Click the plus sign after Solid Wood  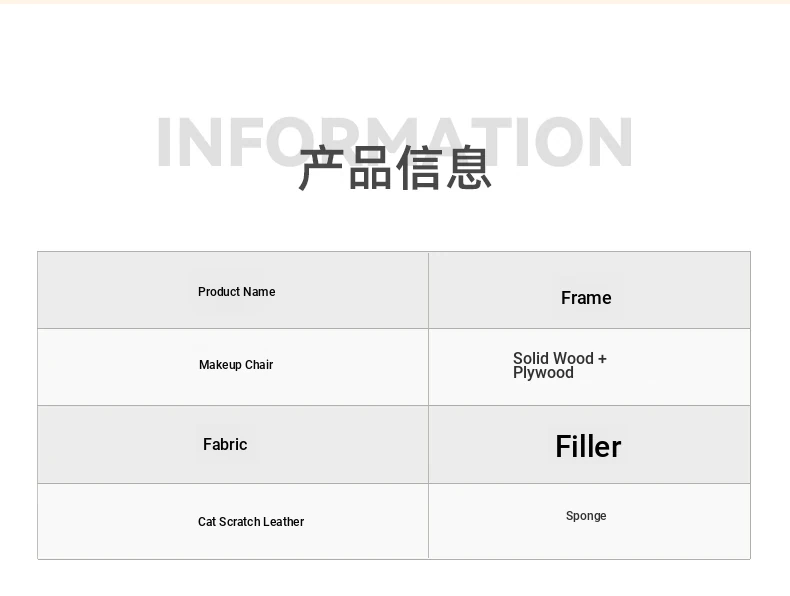click(602, 358)
